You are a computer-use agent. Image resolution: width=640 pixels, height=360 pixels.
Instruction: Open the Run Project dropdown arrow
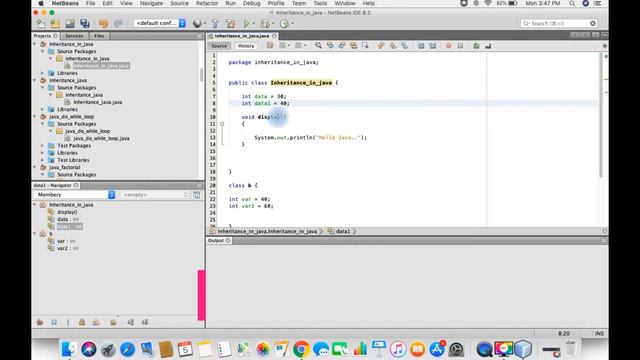pyautogui.click(x=253, y=24)
